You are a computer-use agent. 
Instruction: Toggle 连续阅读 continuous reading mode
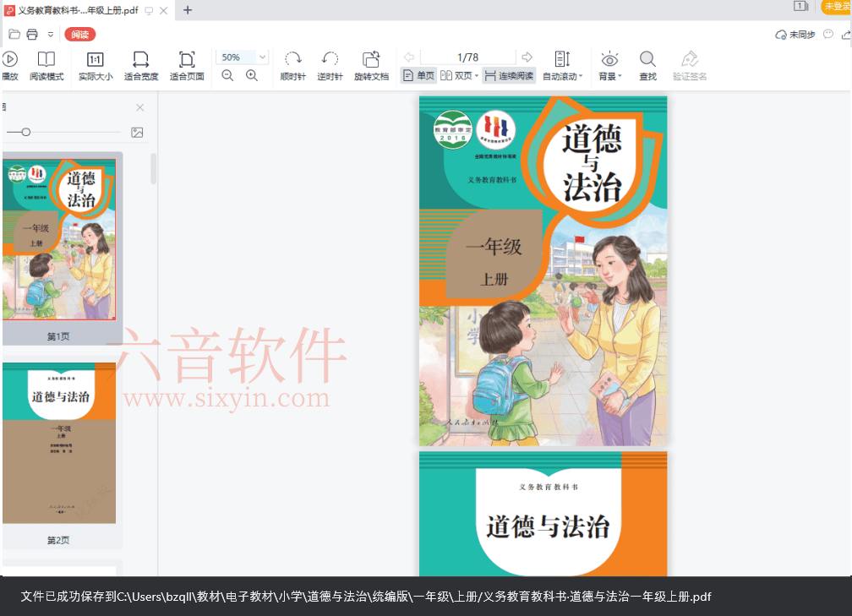pyautogui.click(x=508, y=75)
